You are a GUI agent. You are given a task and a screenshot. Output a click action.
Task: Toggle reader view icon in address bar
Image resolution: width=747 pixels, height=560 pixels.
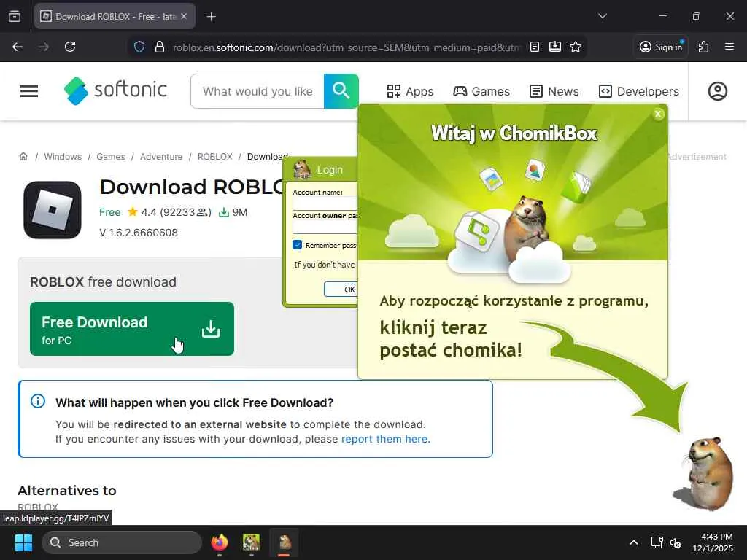coord(535,47)
